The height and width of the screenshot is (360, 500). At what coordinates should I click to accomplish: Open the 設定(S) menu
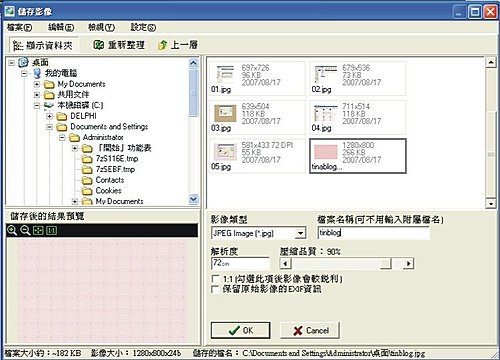143,27
